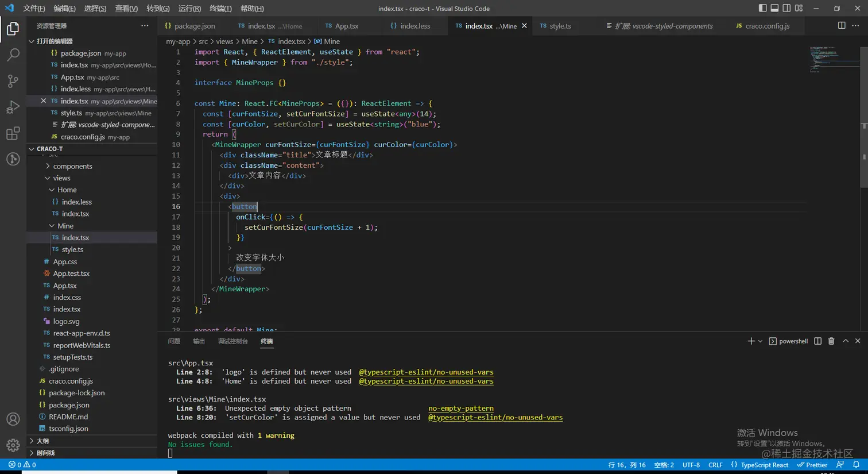The height and width of the screenshot is (474, 868).
Task: Collapse the views folder in explorer
Action: pyautogui.click(x=61, y=178)
